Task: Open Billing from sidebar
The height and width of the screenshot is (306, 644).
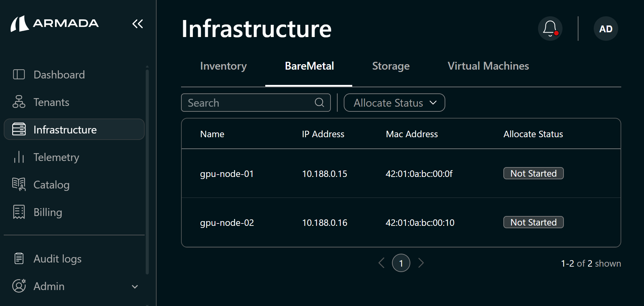Action: [x=74, y=212]
